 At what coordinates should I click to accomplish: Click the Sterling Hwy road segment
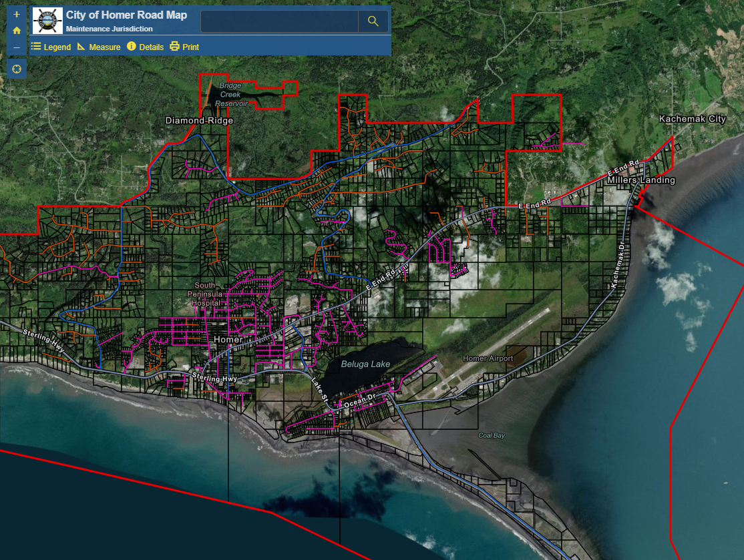click(x=214, y=376)
